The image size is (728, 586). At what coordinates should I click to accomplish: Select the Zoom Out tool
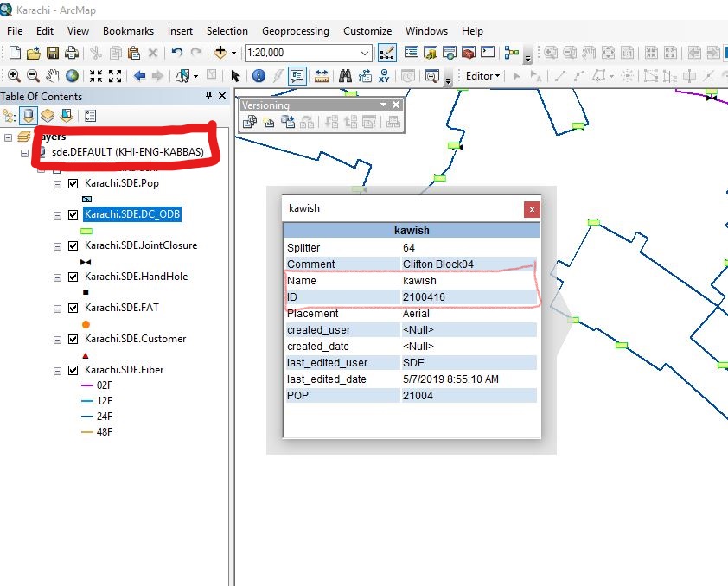point(33,76)
